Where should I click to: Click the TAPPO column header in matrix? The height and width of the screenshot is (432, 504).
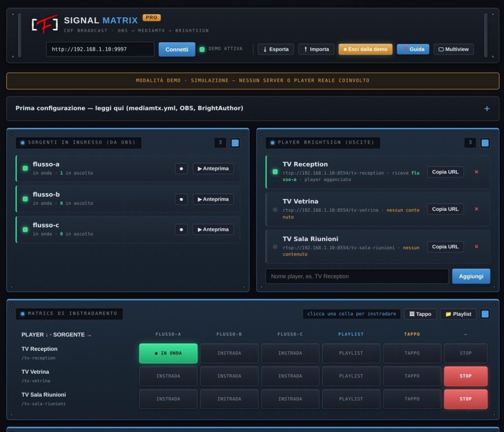tap(412, 334)
